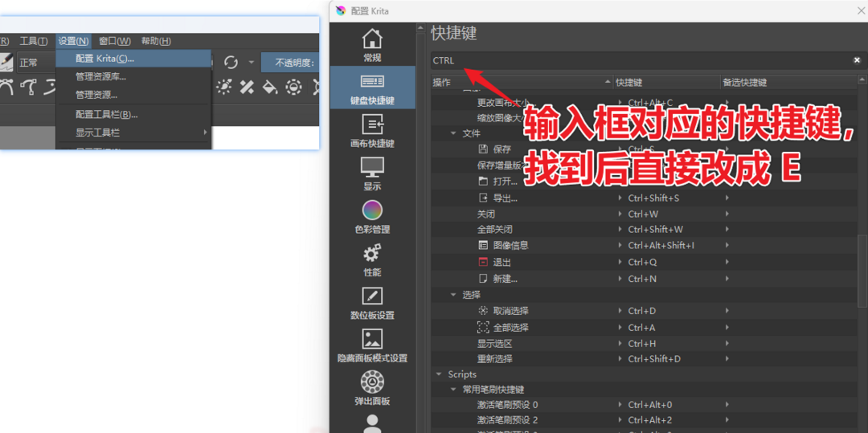The width and height of the screenshot is (868, 433).
Task: Adjust the 不透明度 opacity slider
Action: [289, 63]
